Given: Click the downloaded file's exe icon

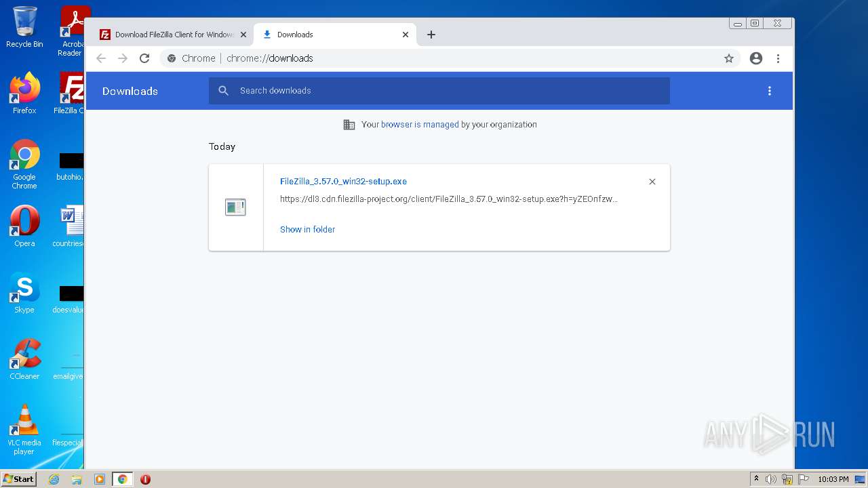Looking at the screenshot, I should tap(235, 207).
